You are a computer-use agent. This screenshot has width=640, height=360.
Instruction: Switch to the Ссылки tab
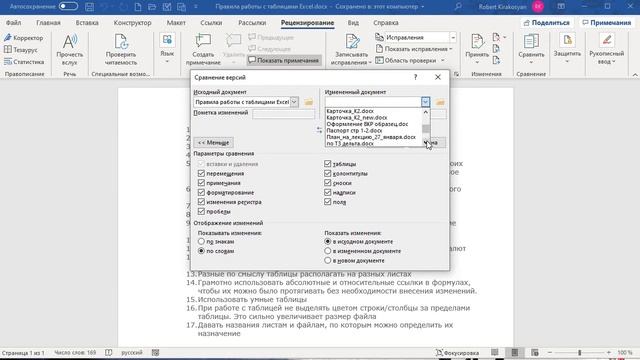click(211, 23)
